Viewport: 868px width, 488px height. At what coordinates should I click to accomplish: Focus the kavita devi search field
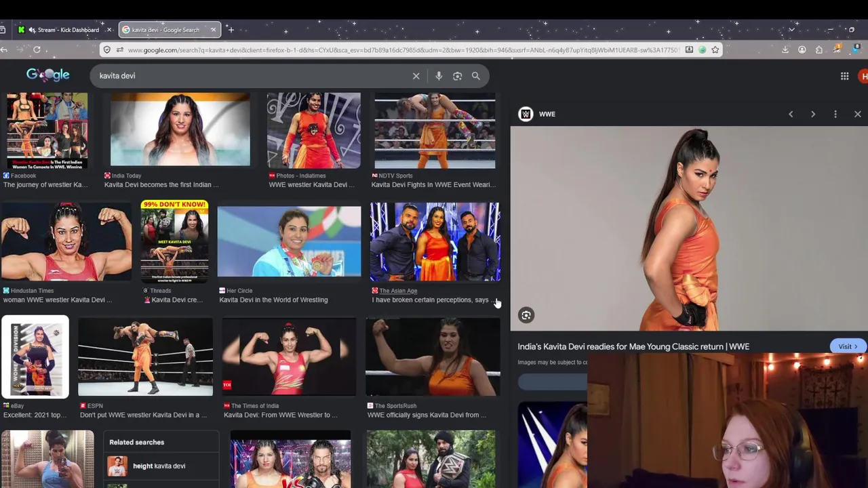[251, 76]
